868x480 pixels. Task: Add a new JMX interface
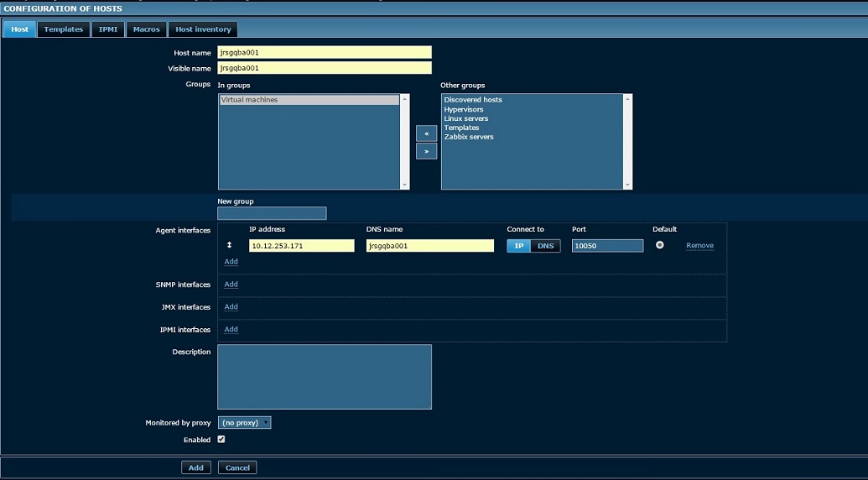pyautogui.click(x=231, y=307)
